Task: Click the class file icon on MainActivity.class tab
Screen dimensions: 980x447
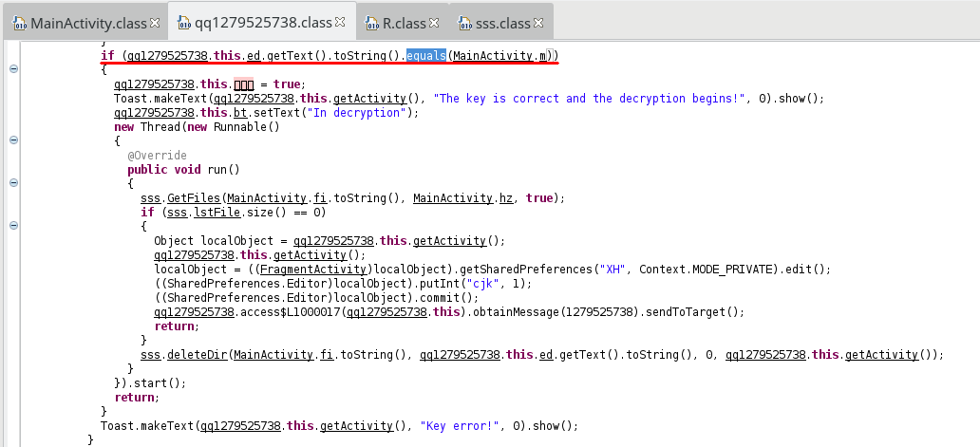Action: click(19, 24)
